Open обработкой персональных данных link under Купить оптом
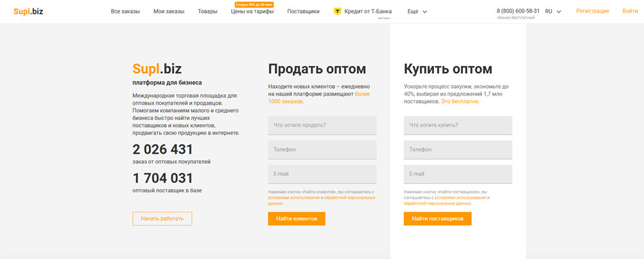The image size is (644, 259). pos(437,203)
